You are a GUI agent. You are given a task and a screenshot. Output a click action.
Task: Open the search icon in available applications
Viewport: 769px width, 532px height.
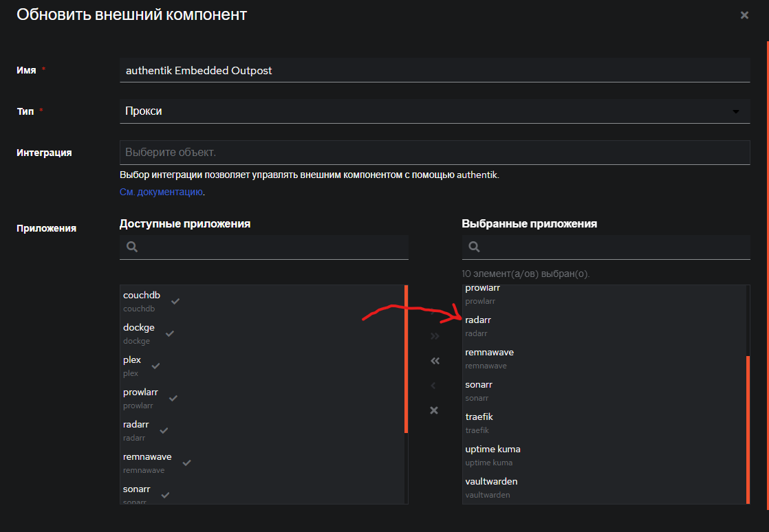131,246
